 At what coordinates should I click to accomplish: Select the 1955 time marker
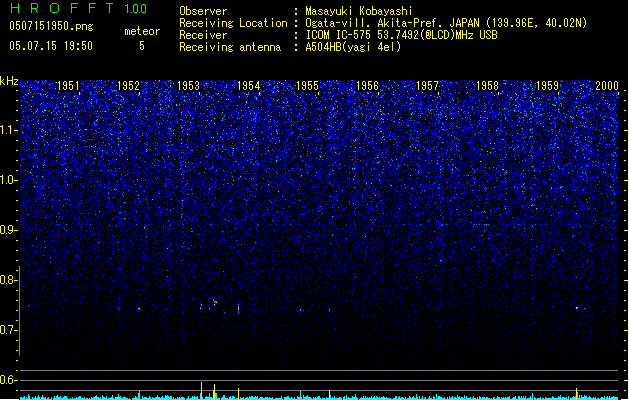[x=307, y=85]
